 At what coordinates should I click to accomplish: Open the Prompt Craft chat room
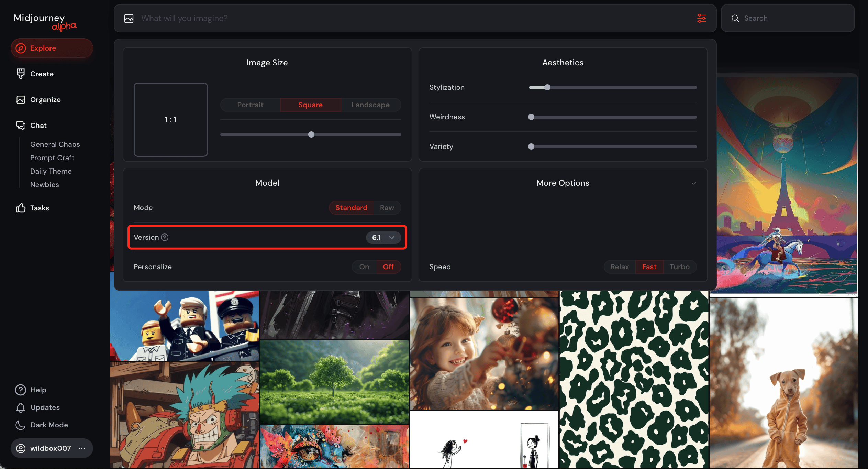[x=52, y=158]
